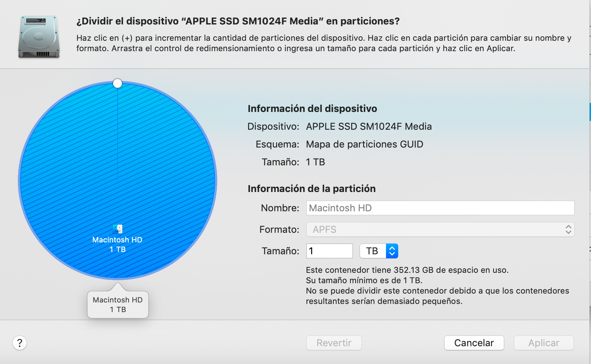Click the Revertir button
This screenshot has height=364, width=591.
[x=334, y=343]
